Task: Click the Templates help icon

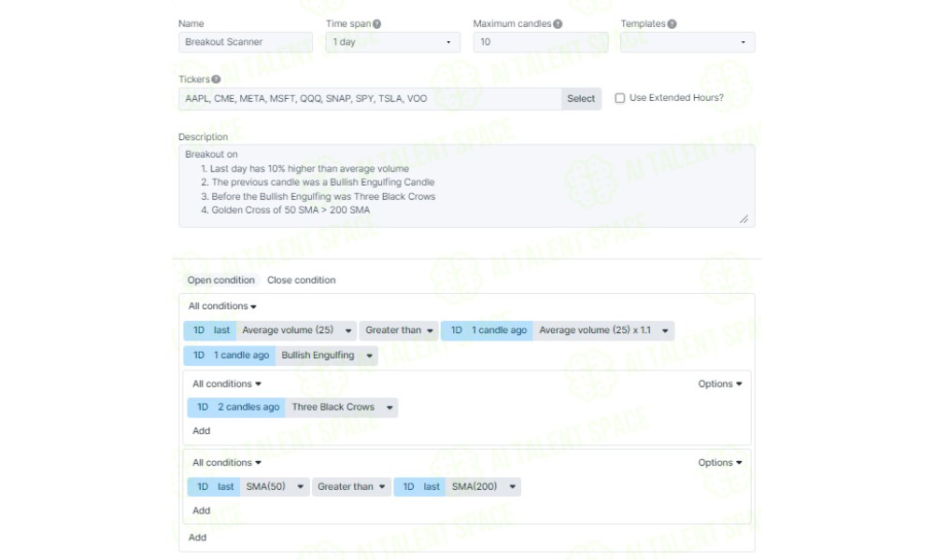Action: 672,24
